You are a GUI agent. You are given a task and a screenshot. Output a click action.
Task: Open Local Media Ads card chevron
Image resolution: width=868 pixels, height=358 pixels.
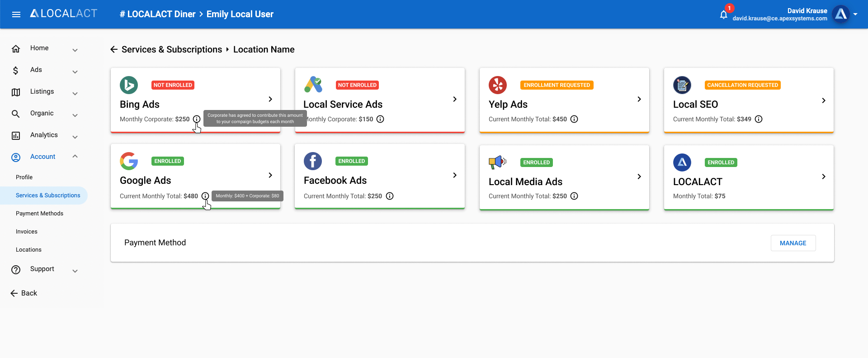click(x=639, y=177)
